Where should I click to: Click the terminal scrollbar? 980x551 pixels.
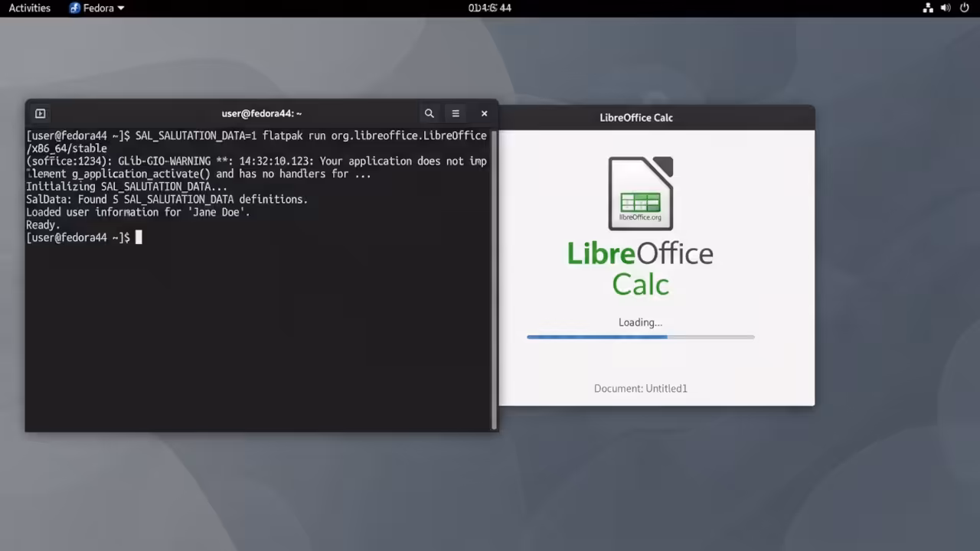495,279
